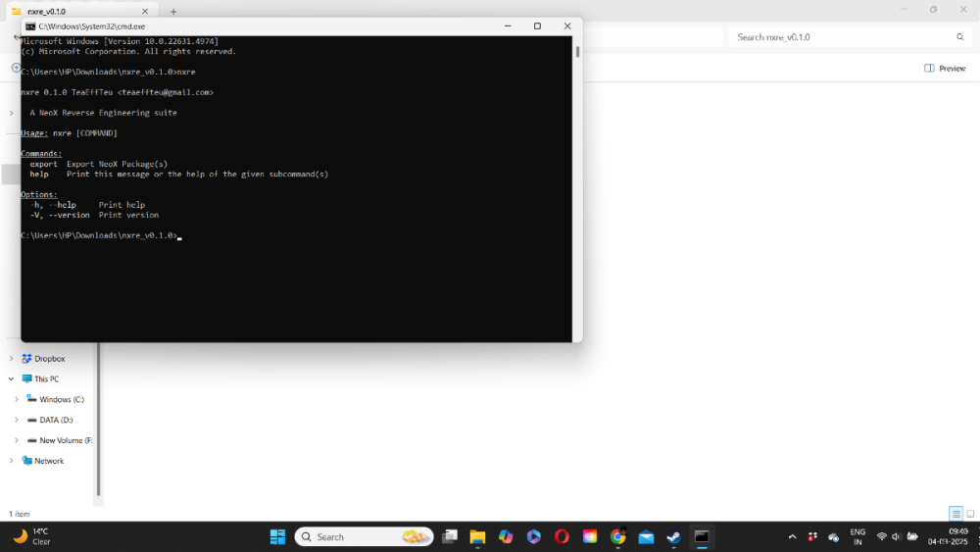This screenshot has width=980, height=552.
Task: Open Task View on the taskbar
Action: pos(450,536)
